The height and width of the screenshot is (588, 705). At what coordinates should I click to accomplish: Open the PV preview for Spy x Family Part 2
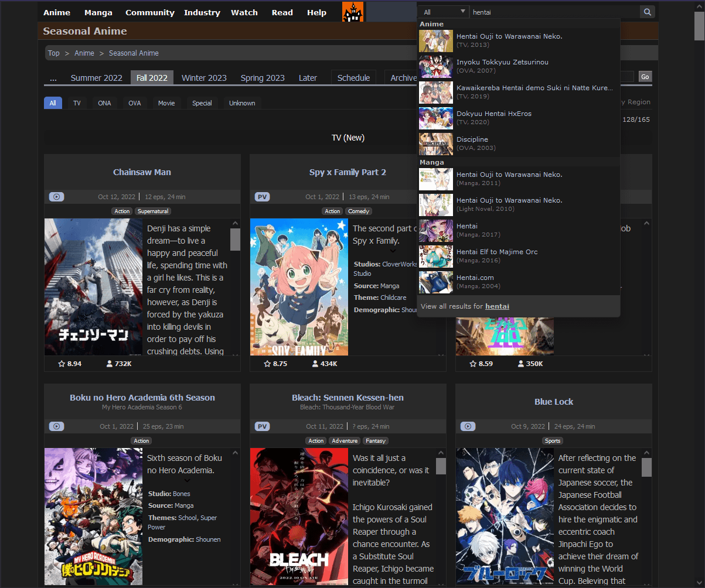pyautogui.click(x=261, y=197)
